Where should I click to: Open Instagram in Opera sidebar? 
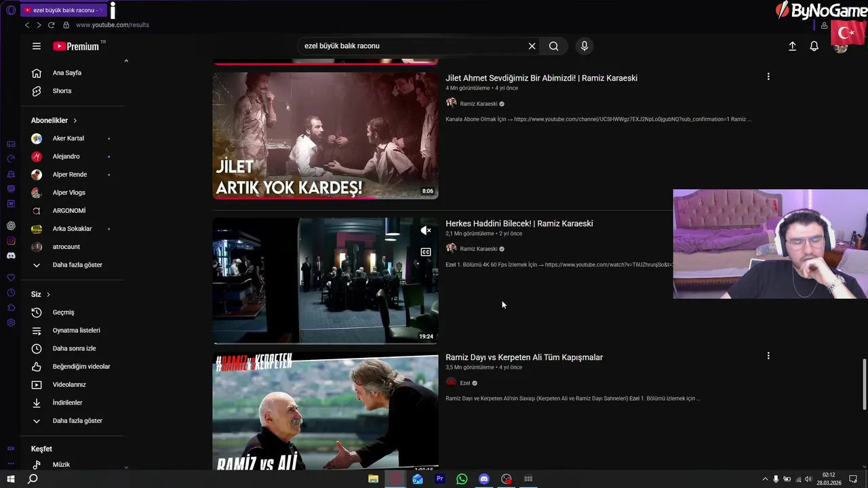[11, 241]
